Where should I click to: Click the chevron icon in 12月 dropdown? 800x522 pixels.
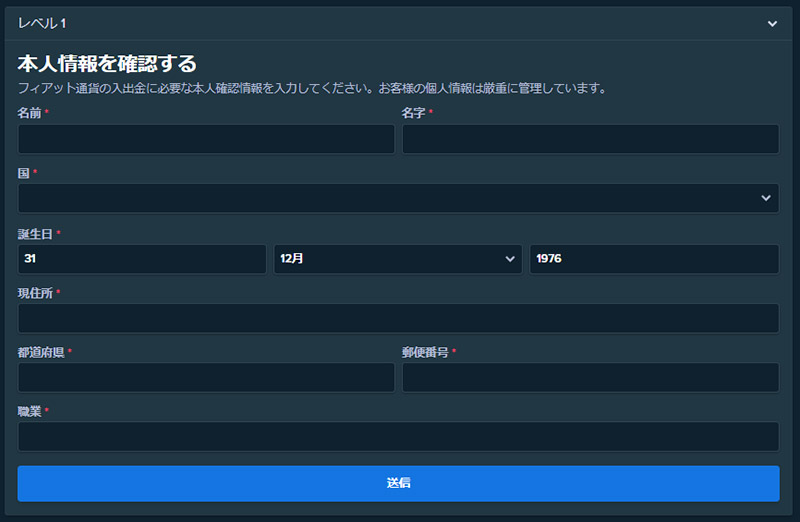tap(510, 259)
